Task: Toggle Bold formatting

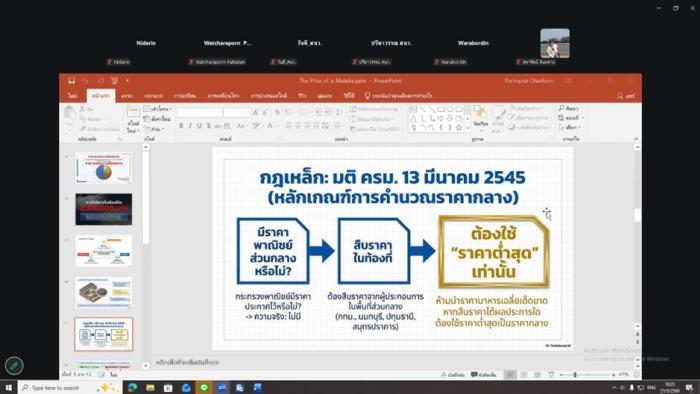Action: (181, 126)
